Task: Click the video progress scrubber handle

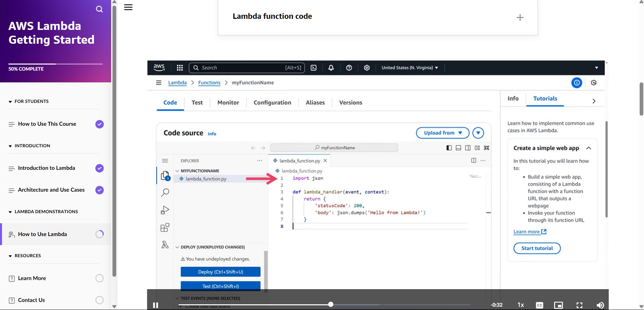Action: 331,304
